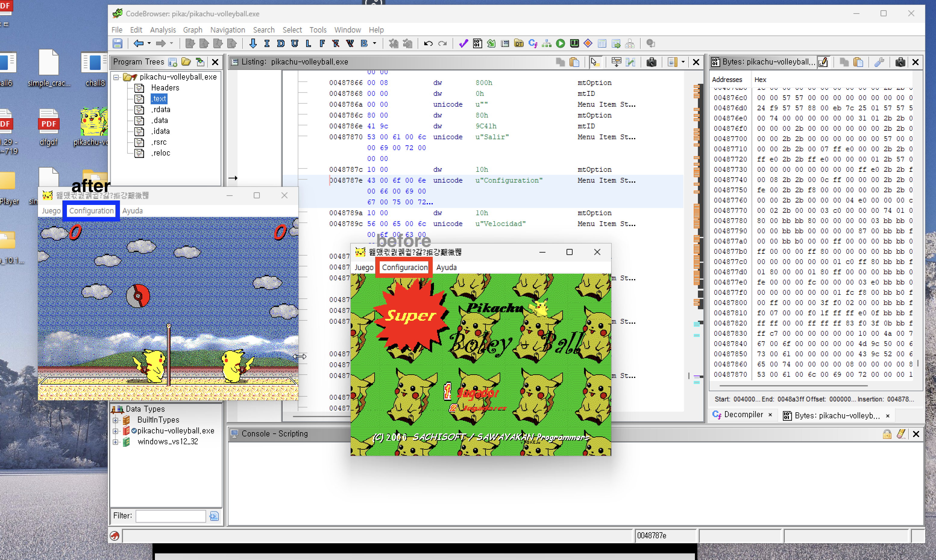Undo the last change

(428, 44)
